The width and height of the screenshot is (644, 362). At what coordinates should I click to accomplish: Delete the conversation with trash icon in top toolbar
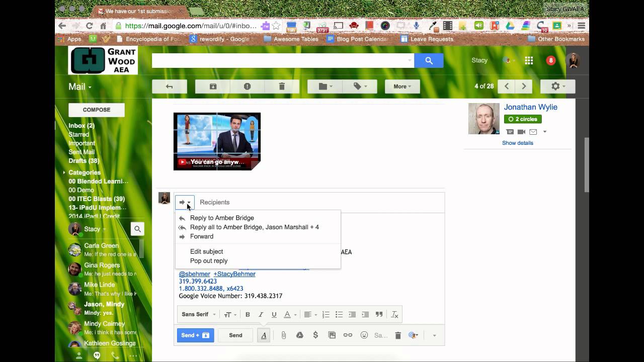click(x=282, y=86)
